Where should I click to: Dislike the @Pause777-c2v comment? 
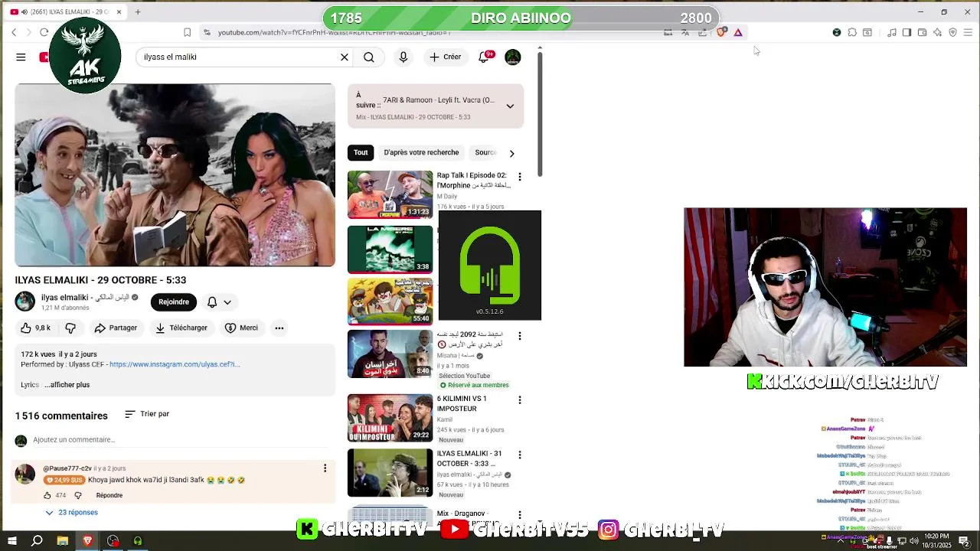(x=78, y=495)
